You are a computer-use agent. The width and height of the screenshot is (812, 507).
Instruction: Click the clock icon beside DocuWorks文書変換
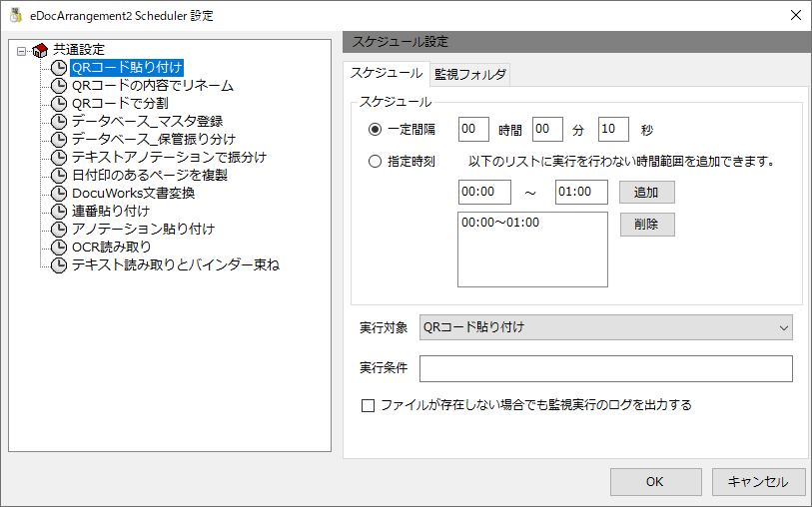[59, 193]
